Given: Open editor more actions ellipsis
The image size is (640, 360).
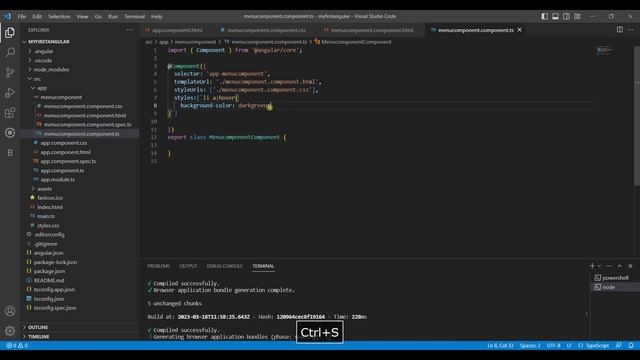Looking at the screenshot, I should 631,30.
